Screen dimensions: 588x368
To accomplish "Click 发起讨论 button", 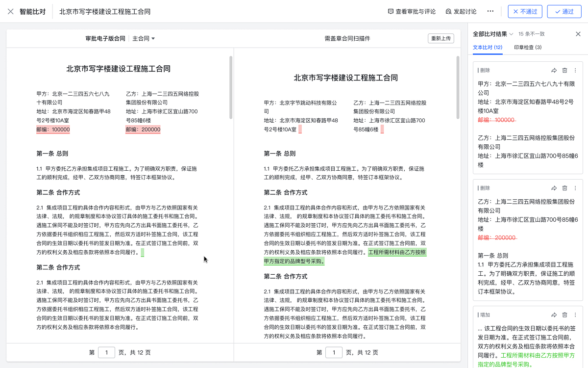I will pyautogui.click(x=461, y=11).
